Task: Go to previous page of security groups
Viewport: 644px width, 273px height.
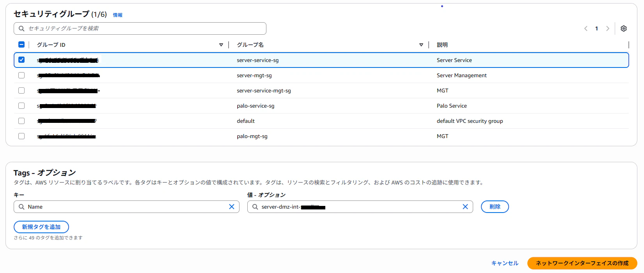Action: pyautogui.click(x=585, y=28)
